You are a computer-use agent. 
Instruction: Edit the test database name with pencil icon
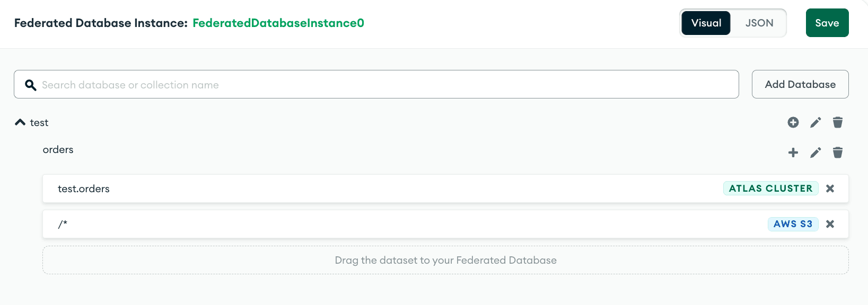click(816, 122)
